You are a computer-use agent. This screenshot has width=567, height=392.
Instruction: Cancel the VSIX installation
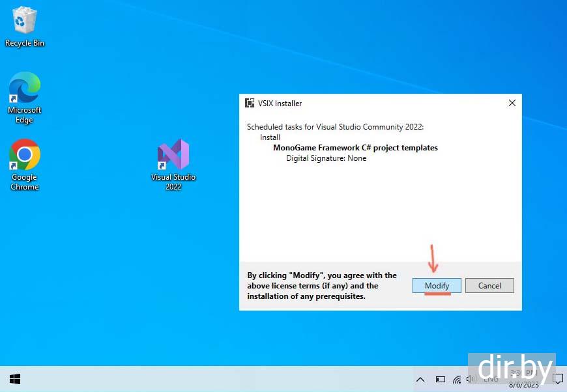click(x=489, y=285)
